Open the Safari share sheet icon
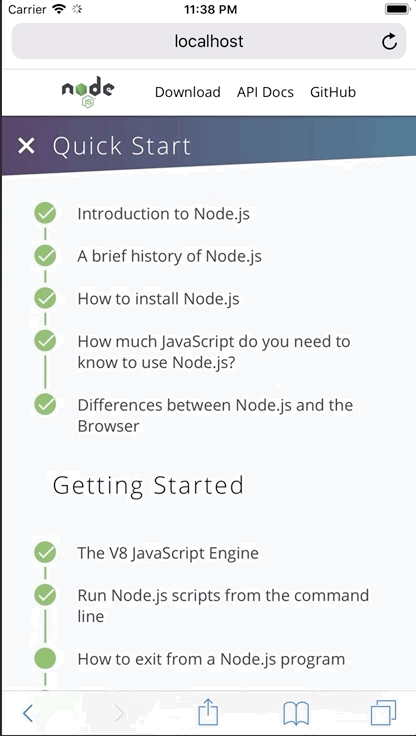Screen dimensions: 416x736 (208, 712)
